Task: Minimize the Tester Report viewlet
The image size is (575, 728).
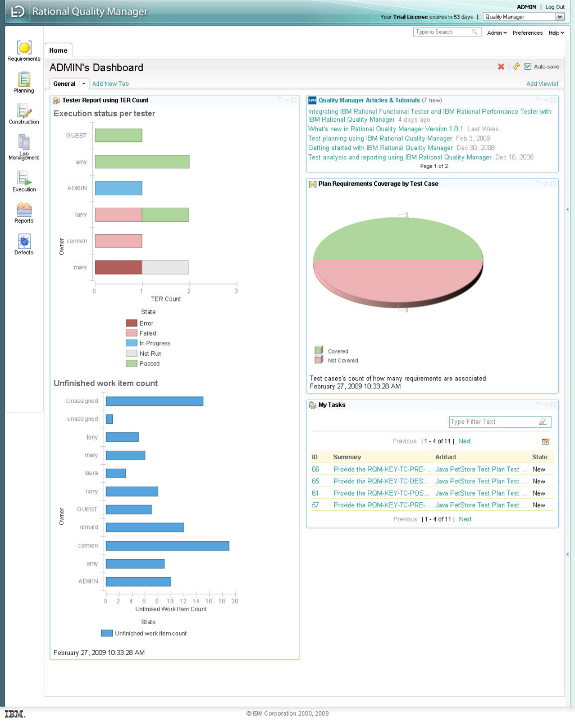Action: 286,100
